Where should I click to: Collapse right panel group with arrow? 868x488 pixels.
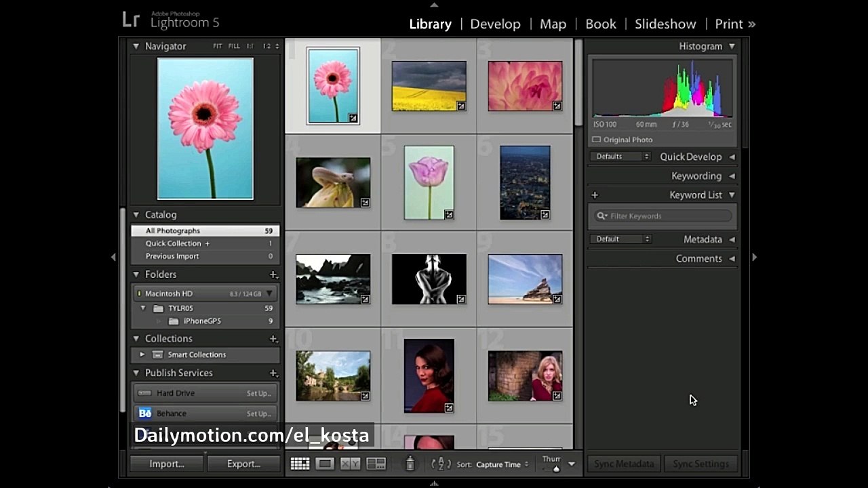pyautogui.click(x=754, y=258)
